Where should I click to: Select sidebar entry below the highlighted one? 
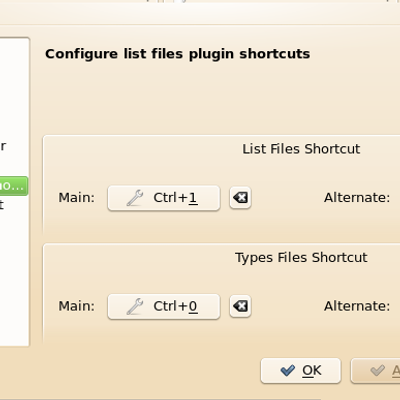[x=2, y=204]
